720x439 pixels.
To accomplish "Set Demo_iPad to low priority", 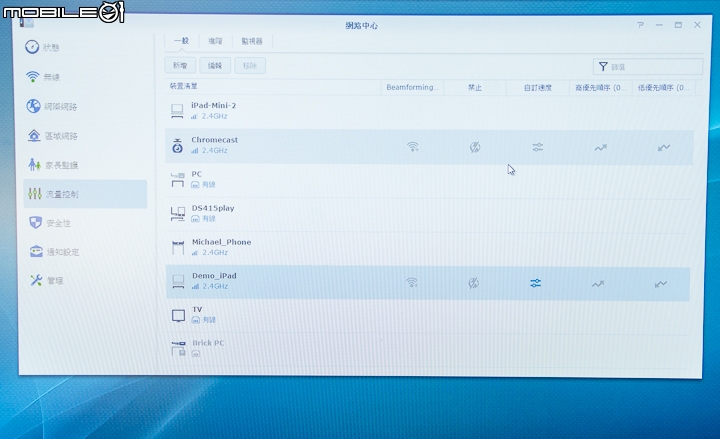I will (x=661, y=284).
